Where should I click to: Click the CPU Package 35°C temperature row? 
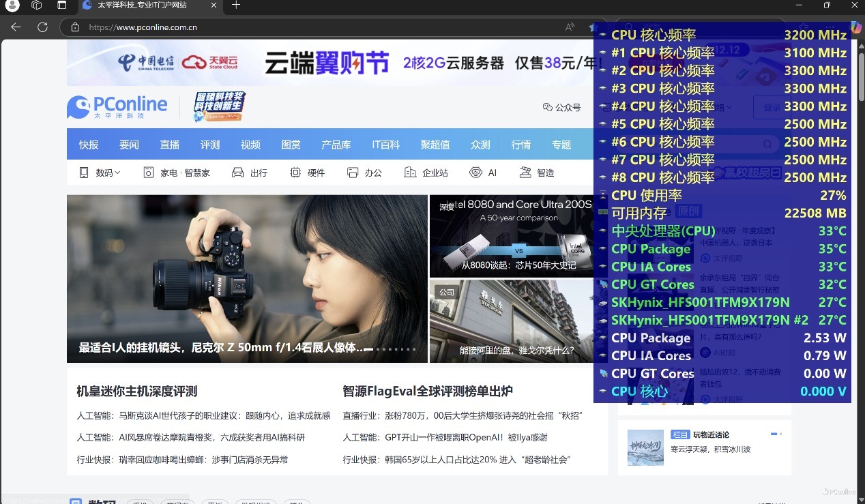tap(722, 249)
